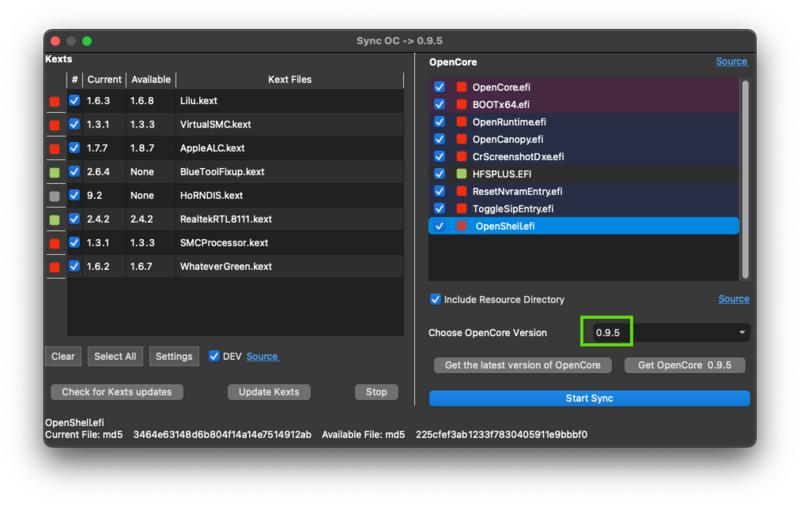Click the green status square for RealtekRTL8111.kext

55,220
